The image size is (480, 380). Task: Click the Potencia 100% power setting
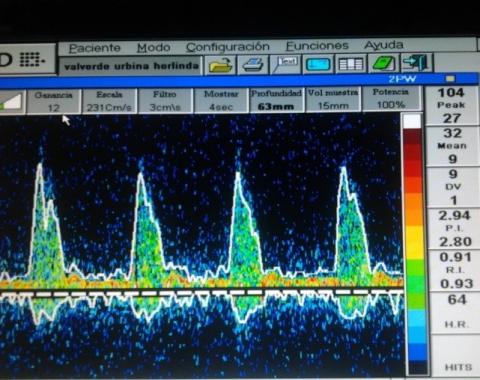point(390,98)
